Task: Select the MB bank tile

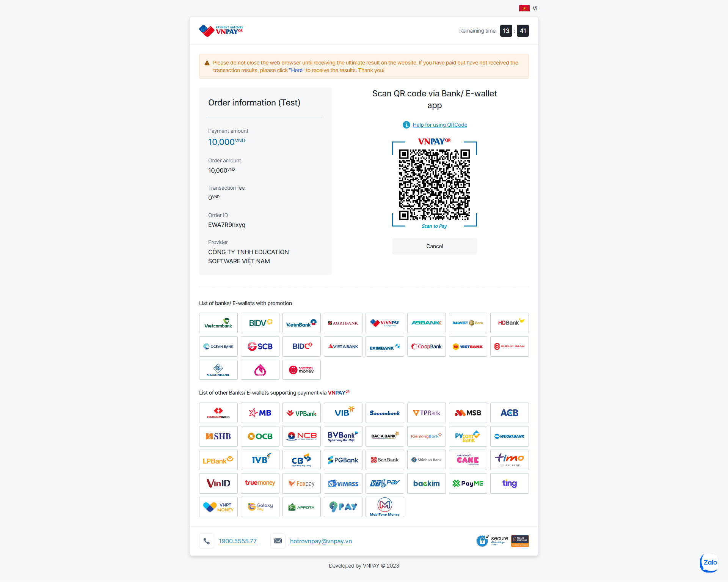Action: tap(260, 413)
